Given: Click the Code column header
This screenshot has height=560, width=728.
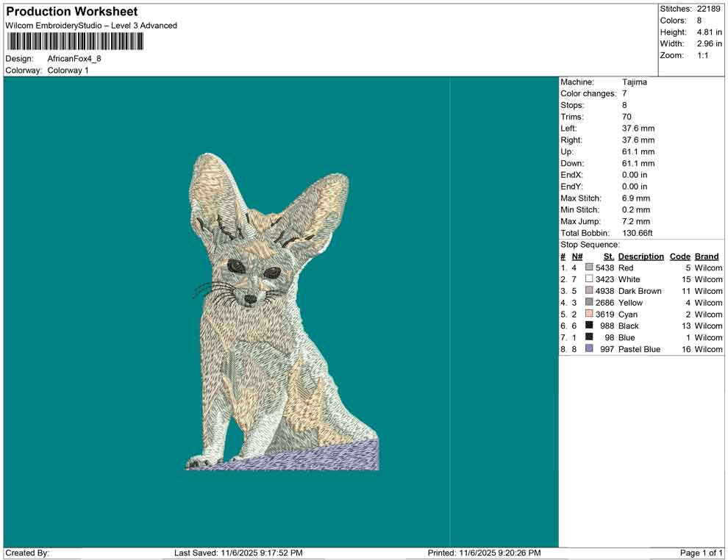Looking at the screenshot, I should (x=679, y=256).
